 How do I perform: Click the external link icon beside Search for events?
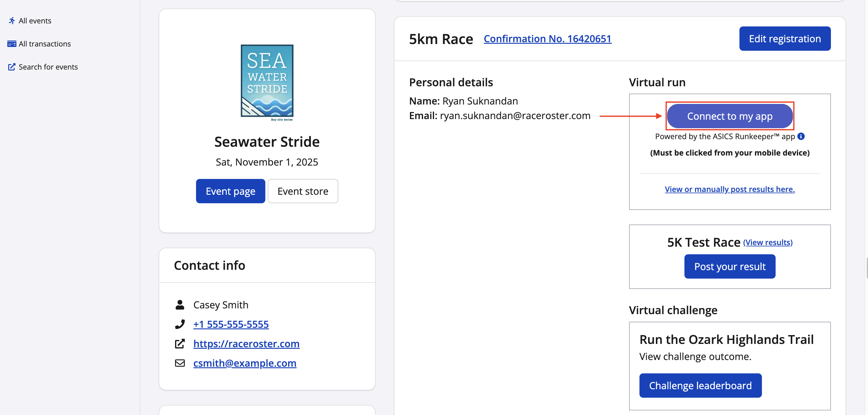(x=12, y=67)
